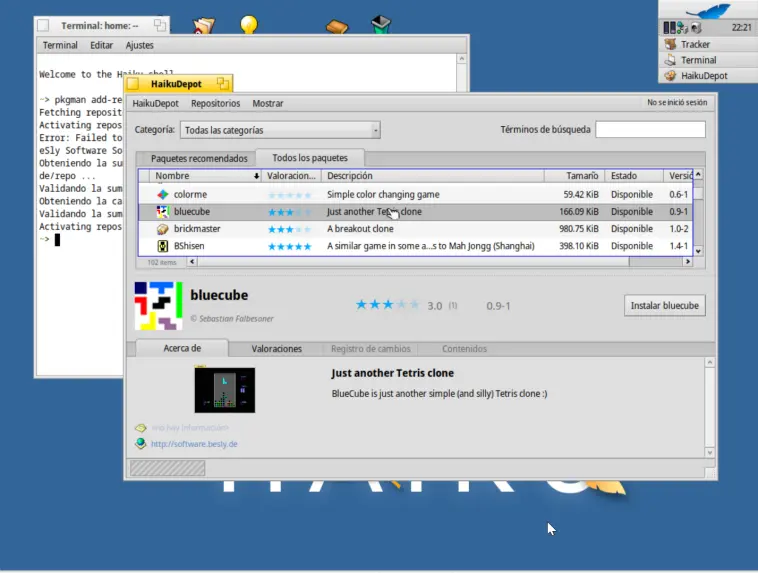Viewport: 758px width, 573px height.
Task: Click the light bulb desktop icon
Action: pos(249,24)
